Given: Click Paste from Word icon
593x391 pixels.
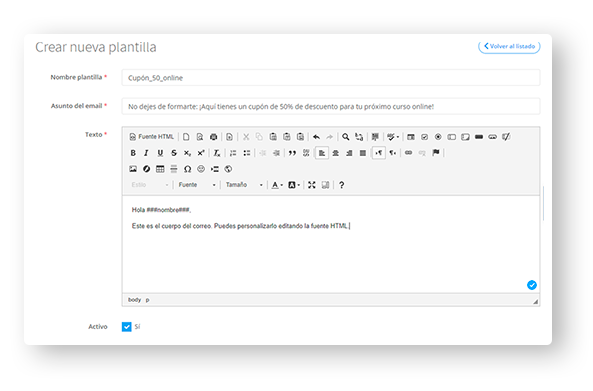Looking at the screenshot, I should tap(300, 137).
